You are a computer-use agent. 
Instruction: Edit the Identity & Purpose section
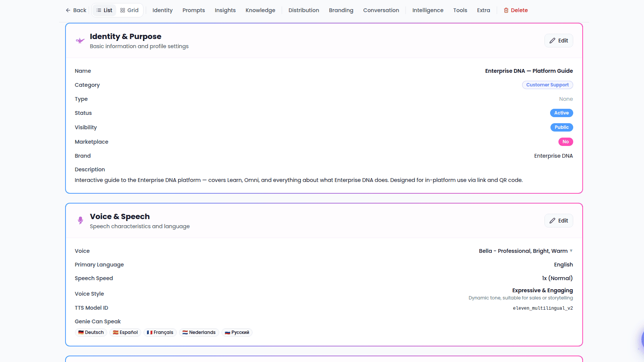pyautogui.click(x=558, y=41)
